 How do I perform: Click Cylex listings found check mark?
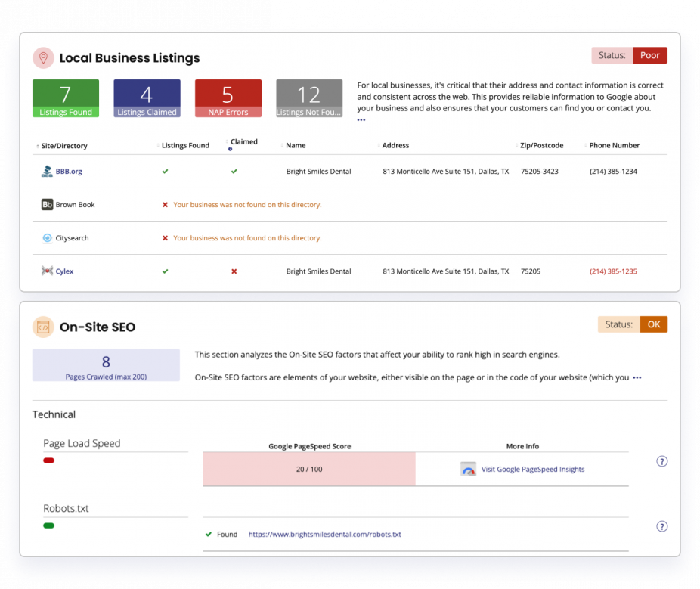point(166,271)
